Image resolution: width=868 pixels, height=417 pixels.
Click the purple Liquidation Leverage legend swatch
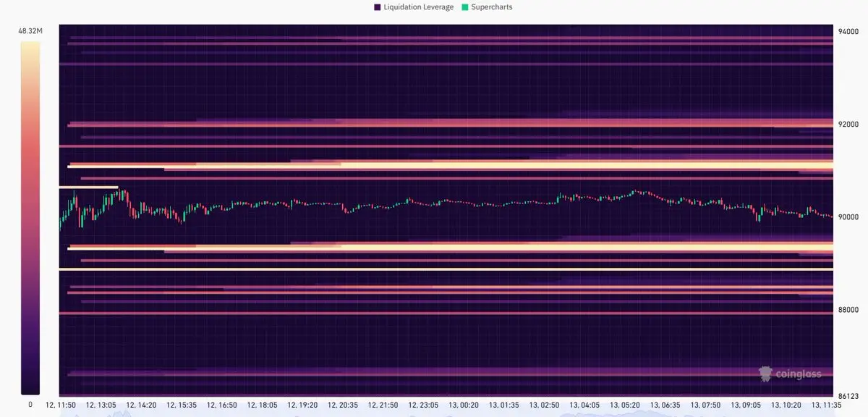click(x=378, y=7)
